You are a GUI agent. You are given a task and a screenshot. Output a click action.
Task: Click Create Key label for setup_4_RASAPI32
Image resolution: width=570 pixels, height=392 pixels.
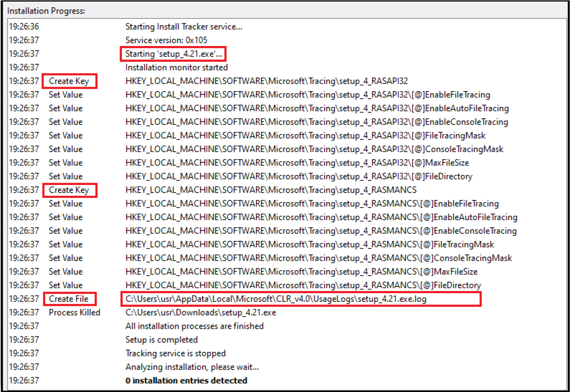(x=69, y=81)
